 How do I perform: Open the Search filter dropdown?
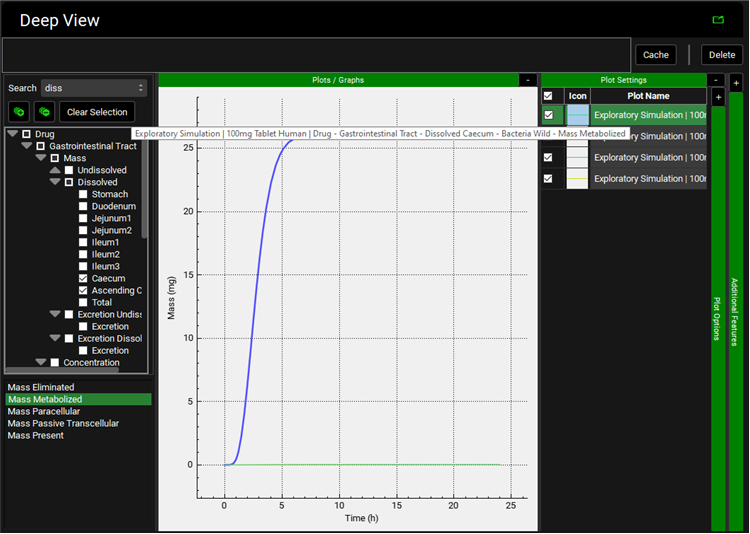tap(94, 88)
